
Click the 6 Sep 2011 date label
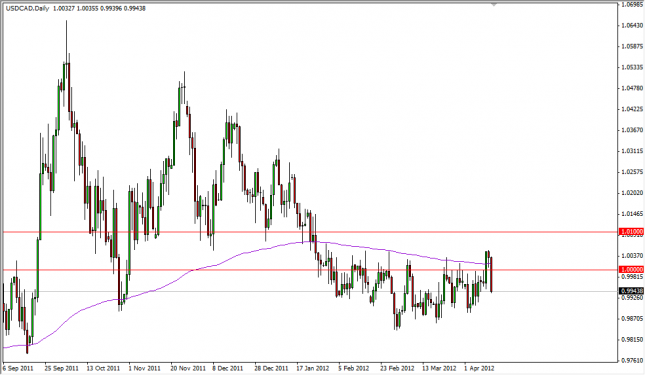[18, 368]
